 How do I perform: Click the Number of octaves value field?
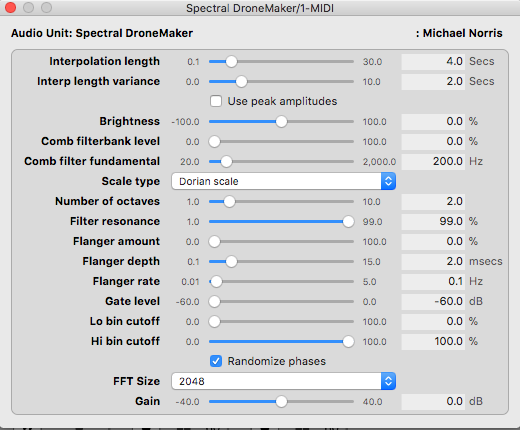[433, 202]
